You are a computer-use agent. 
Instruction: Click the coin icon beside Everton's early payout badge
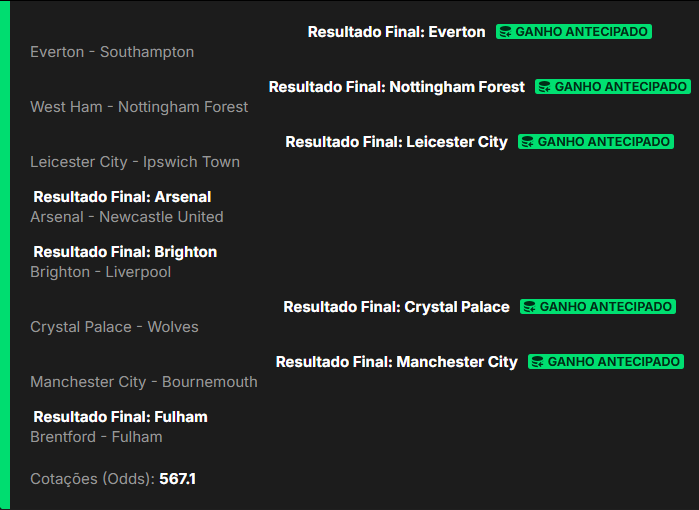[x=506, y=32]
